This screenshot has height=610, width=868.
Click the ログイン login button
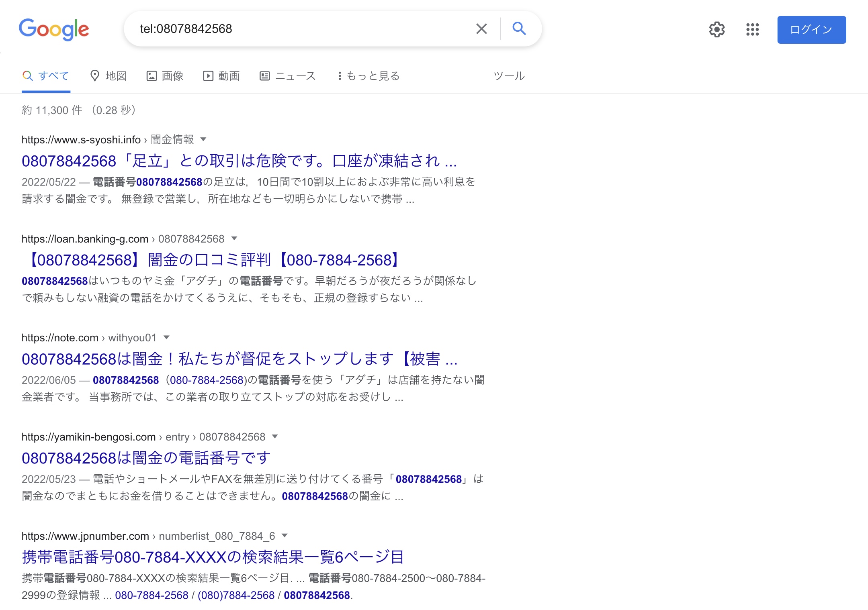pyautogui.click(x=811, y=30)
